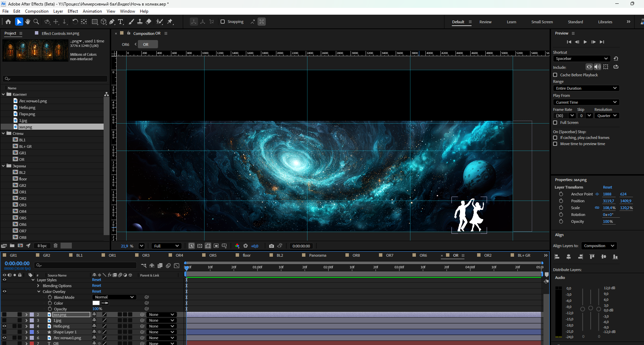Toggle the Snapping checkbox

tap(223, 22)
